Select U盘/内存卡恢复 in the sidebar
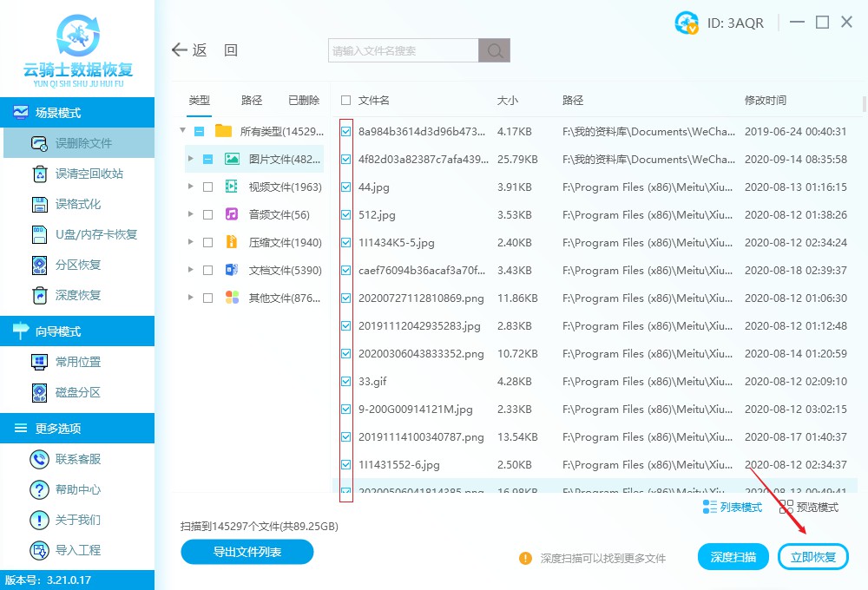 point(39,233)
